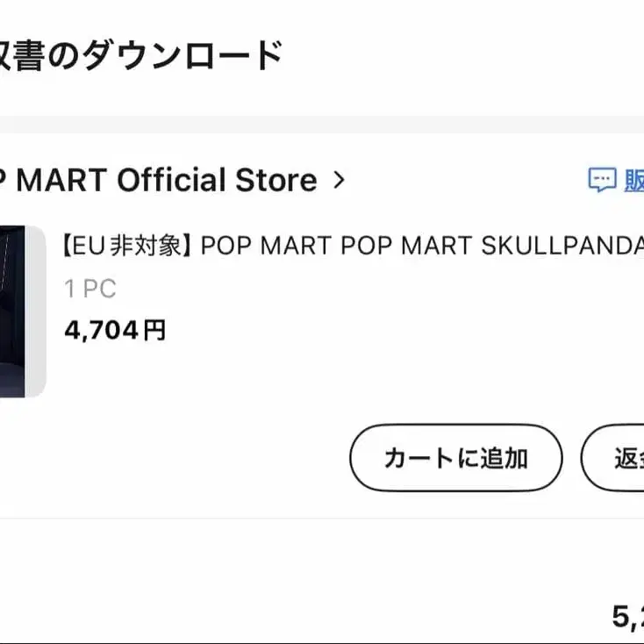Click the 【EU非対象】 tag in product title

(128, 246)
